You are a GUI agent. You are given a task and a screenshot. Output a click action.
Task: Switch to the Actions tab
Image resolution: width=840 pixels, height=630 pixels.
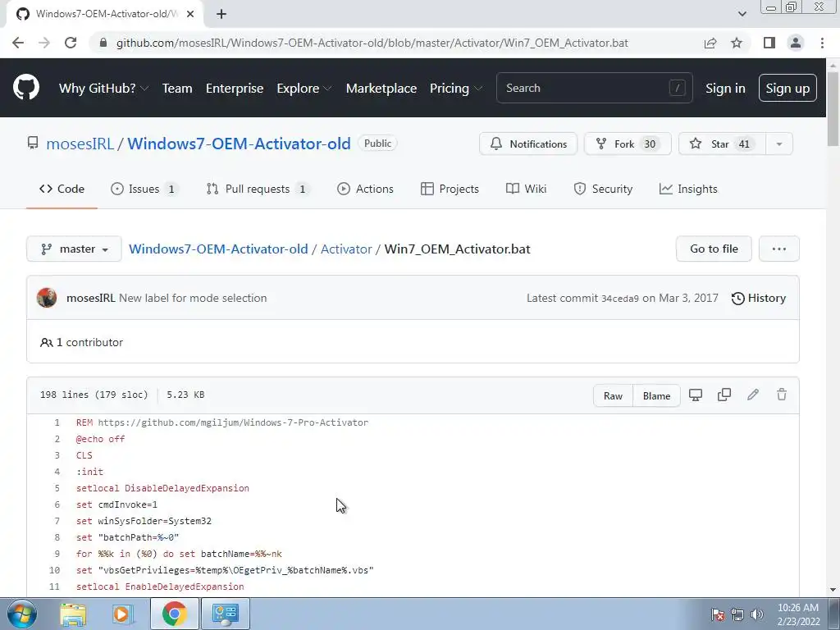(x=365, y=189)
